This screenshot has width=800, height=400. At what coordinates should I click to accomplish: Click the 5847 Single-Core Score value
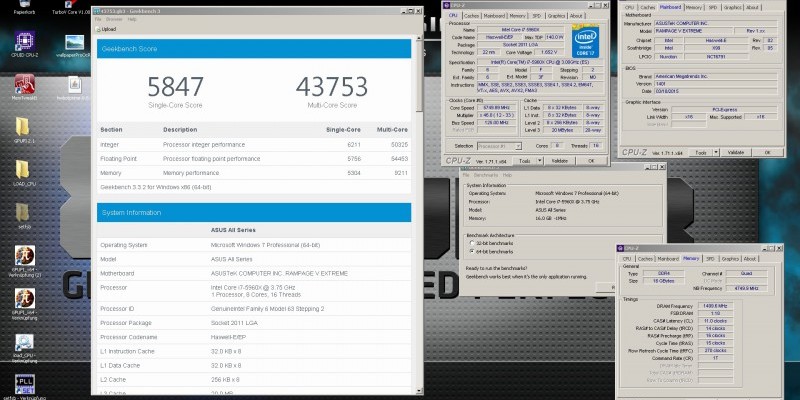click(x=176, y=87)
